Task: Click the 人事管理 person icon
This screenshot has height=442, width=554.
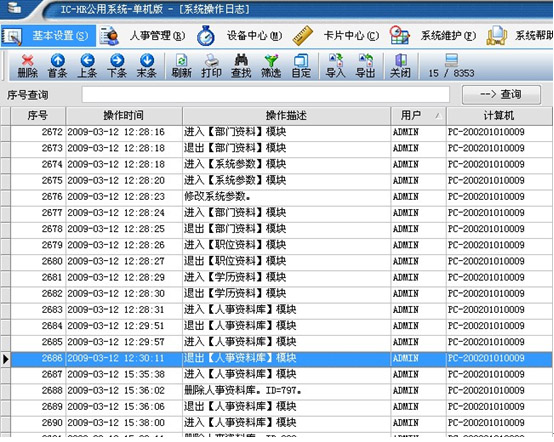Action: [x=109, y=36]
